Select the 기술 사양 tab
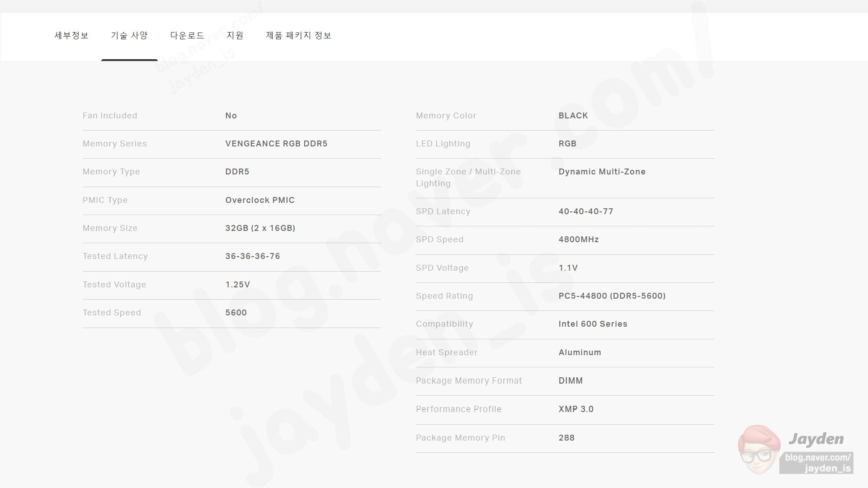This screenshot has height=488, width=868. (129, 35)
